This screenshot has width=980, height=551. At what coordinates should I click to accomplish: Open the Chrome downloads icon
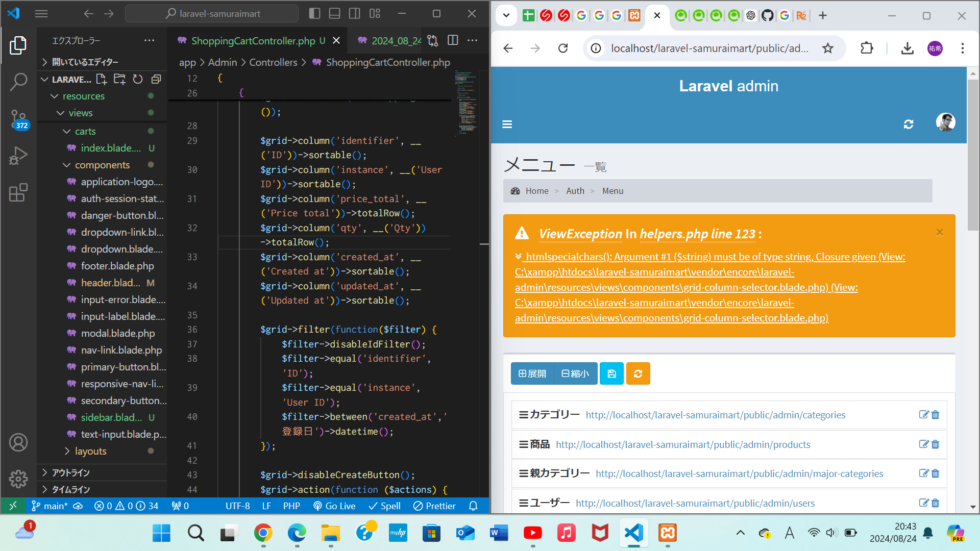coord(907,48)
